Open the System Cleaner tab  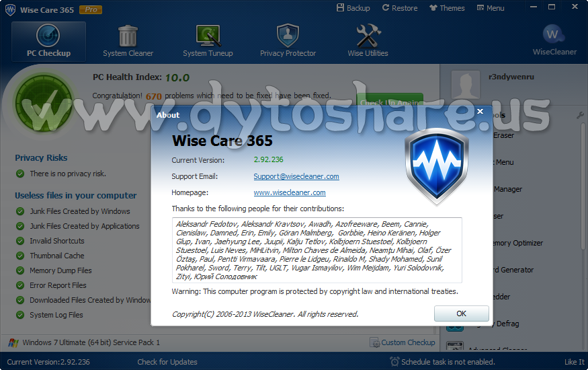[x=128, y=41]
